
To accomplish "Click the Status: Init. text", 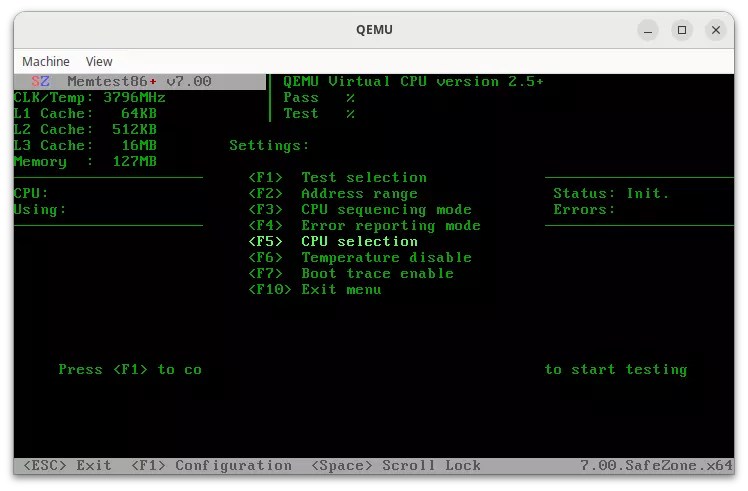I will tap(611, 193).
